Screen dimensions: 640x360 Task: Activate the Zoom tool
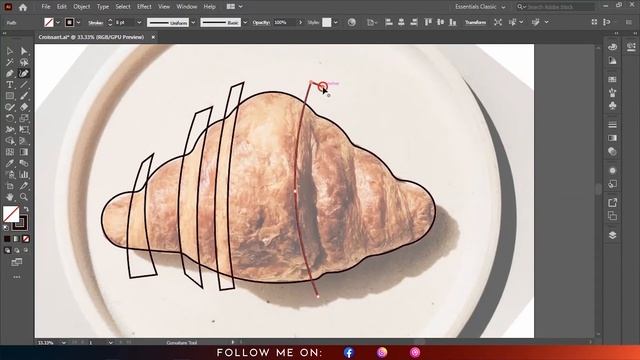(x=24, y=197)
